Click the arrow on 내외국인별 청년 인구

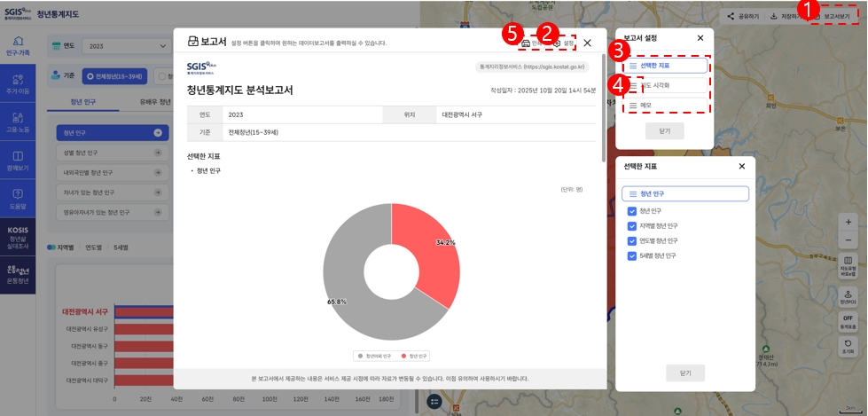click(x=158, y=173)
